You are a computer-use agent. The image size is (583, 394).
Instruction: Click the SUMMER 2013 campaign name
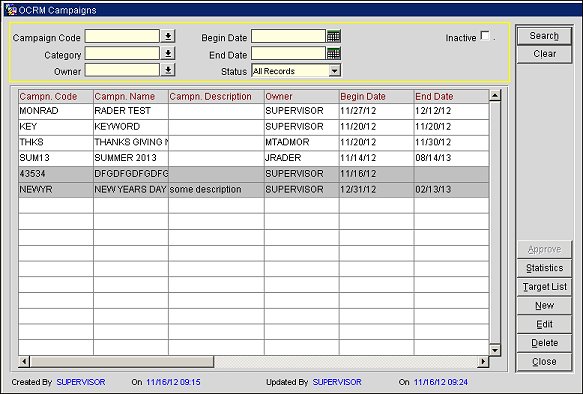point(131,158)
